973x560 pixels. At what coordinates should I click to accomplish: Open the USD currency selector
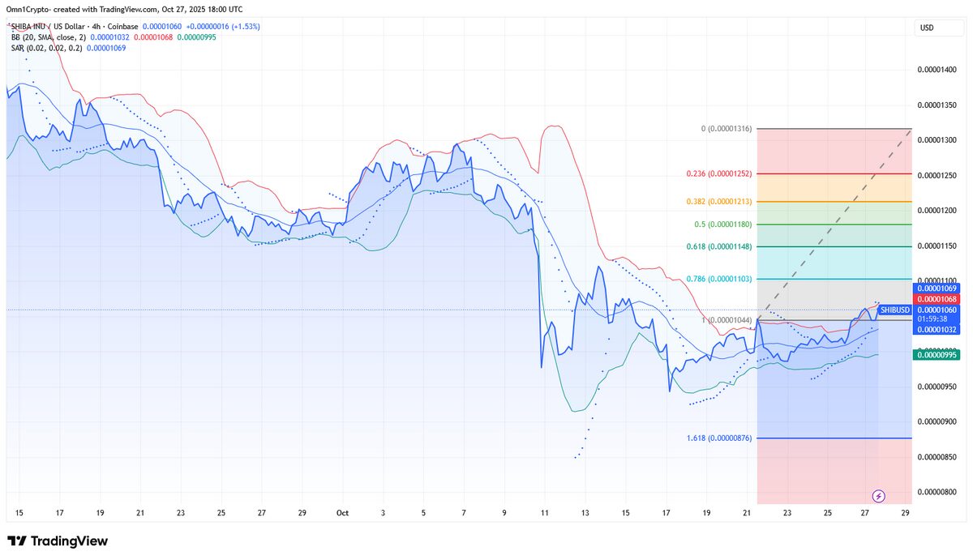pyautogui.click(x=926, y=28)
